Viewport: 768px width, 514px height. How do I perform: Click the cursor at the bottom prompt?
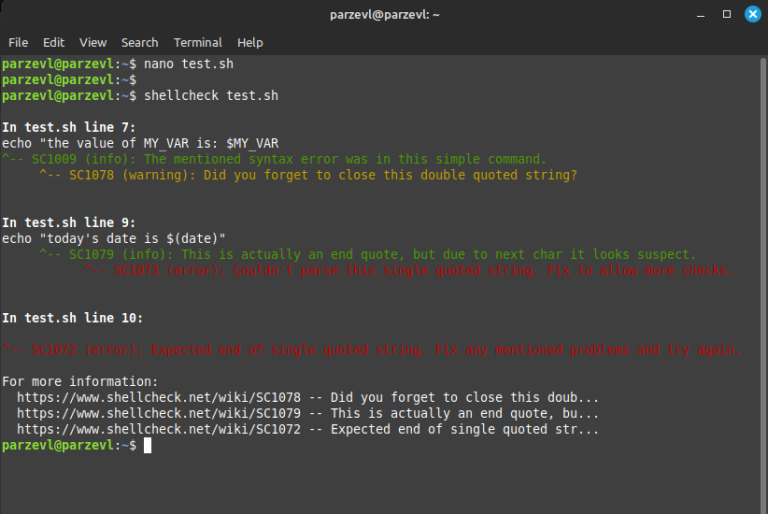[147, 445]
